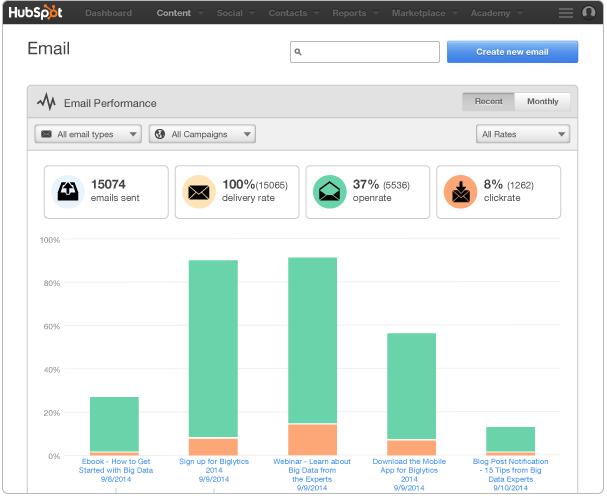Click the email search field
607x498 pixels.
tap(365, 52)
